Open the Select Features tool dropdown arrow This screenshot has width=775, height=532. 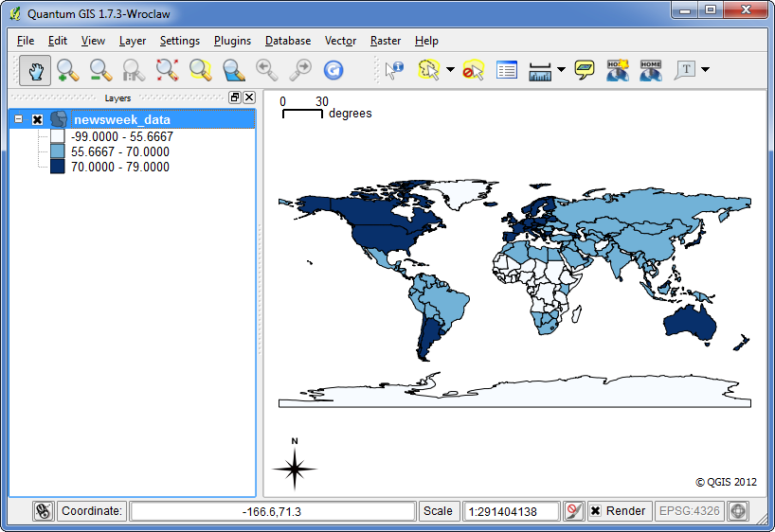tap(450, 70)
